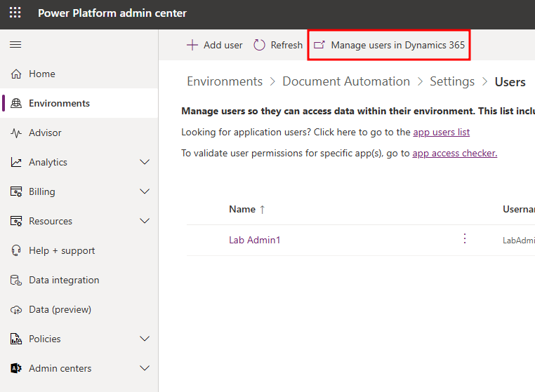The image size is (535, 392).
Task: Click the external-link icon for Manage users
Action: 319,45
